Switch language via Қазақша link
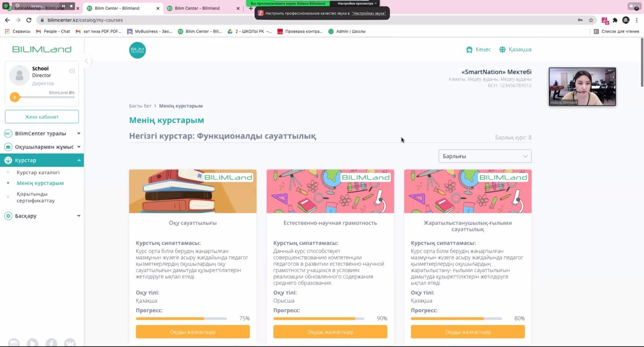Screen dimensions: 644x347 [520, 50]
